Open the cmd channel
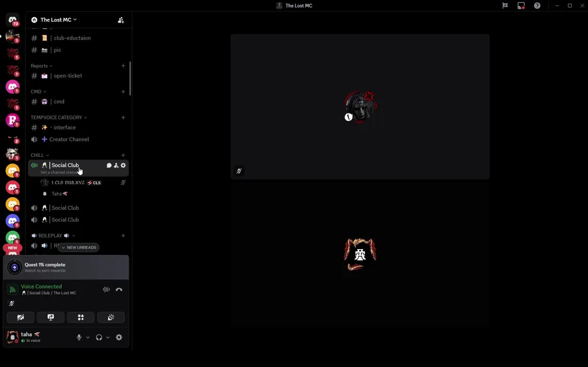The width and height of the screenshot is (588, 367). coord(78,102)
